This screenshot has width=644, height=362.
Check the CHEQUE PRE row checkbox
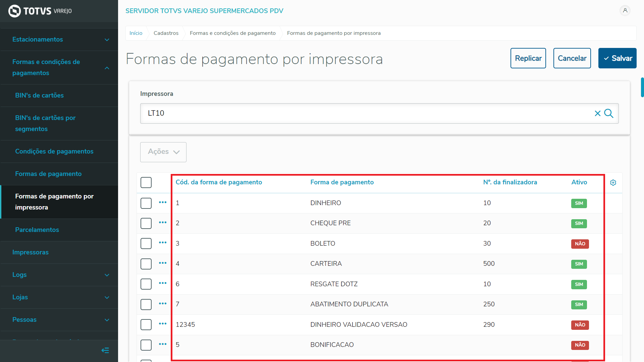coord(146,223)
